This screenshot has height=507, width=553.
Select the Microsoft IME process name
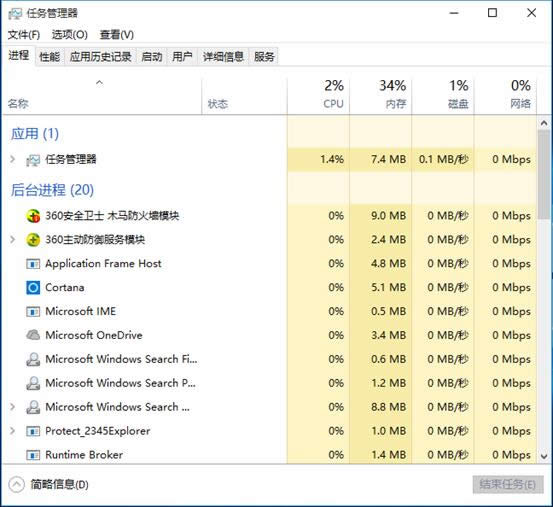pos(80,311)
